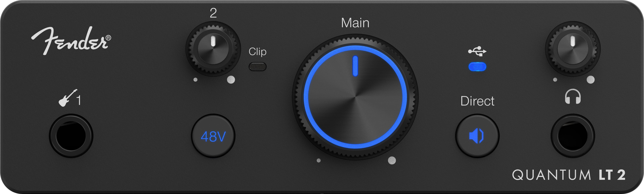The height and width of the screenshot is (194, 644).
Task: Click the headphones icon
Action: pyautogui.click(x=573, y=96)
